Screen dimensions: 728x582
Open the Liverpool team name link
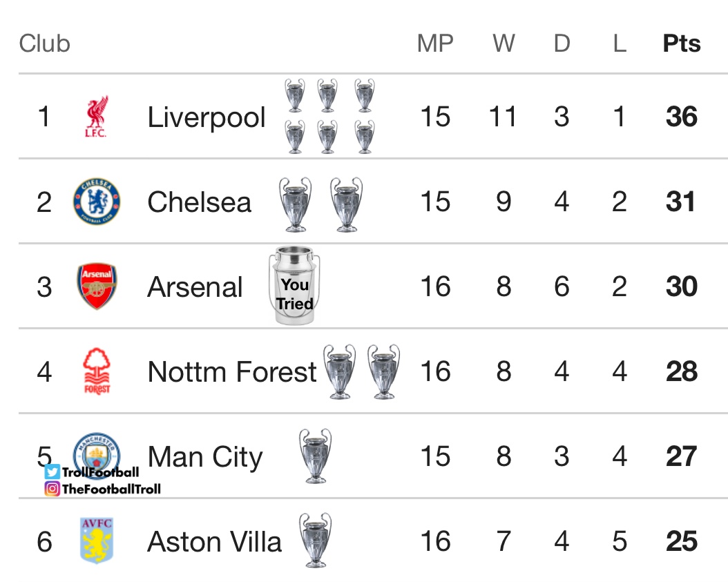coord(207,117)
